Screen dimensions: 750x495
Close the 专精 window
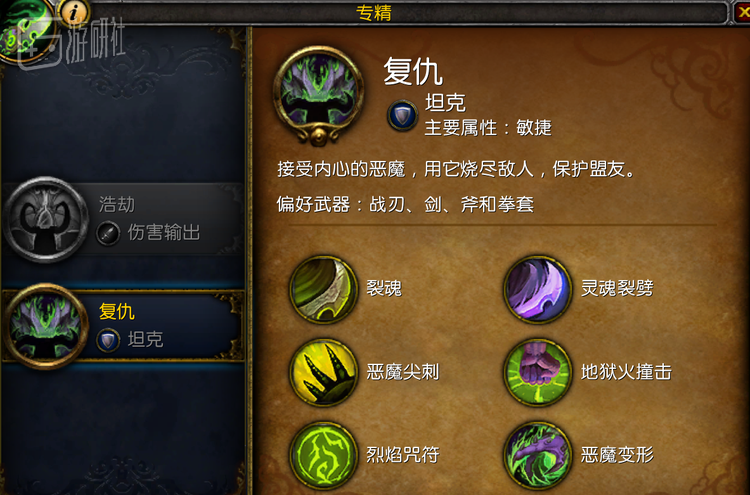pyautogui.click(x=742, y=12)
